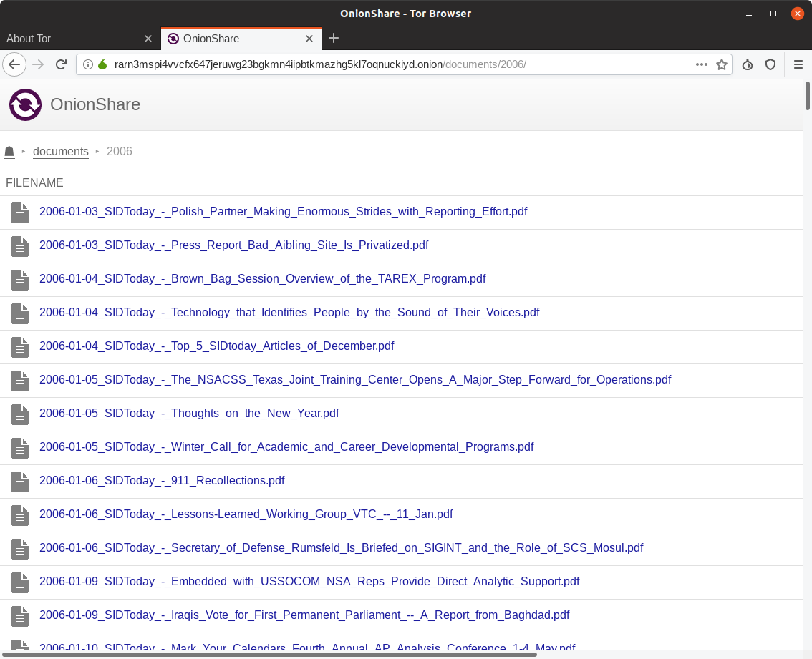Bookmark this page with star icon
This screenshot has height=659, width=812.
click(722, 64)
